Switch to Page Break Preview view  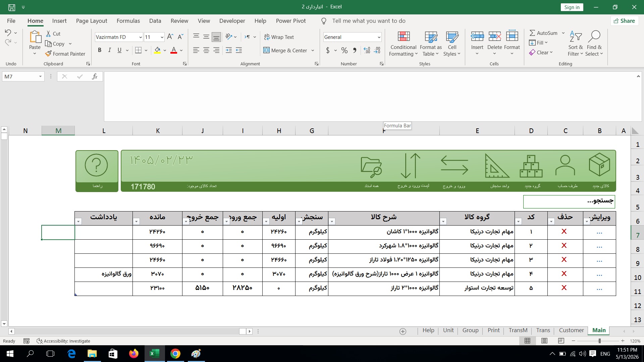[561, 341]
